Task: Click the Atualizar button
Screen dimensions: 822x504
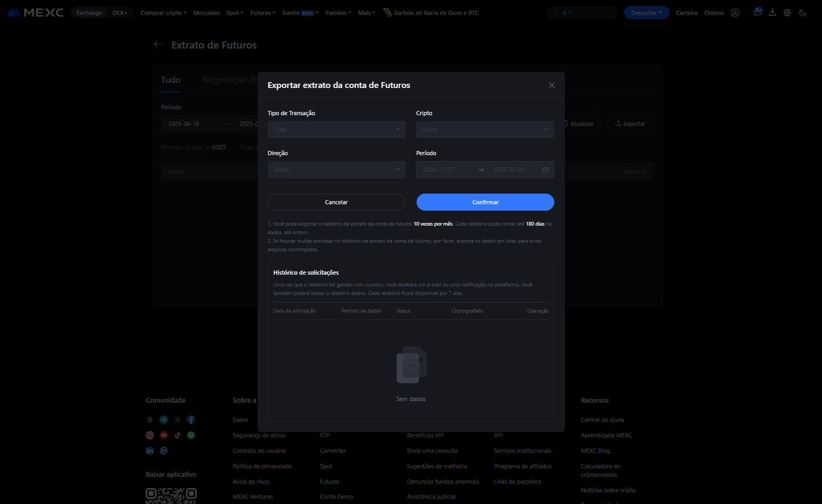Action: 579,124
